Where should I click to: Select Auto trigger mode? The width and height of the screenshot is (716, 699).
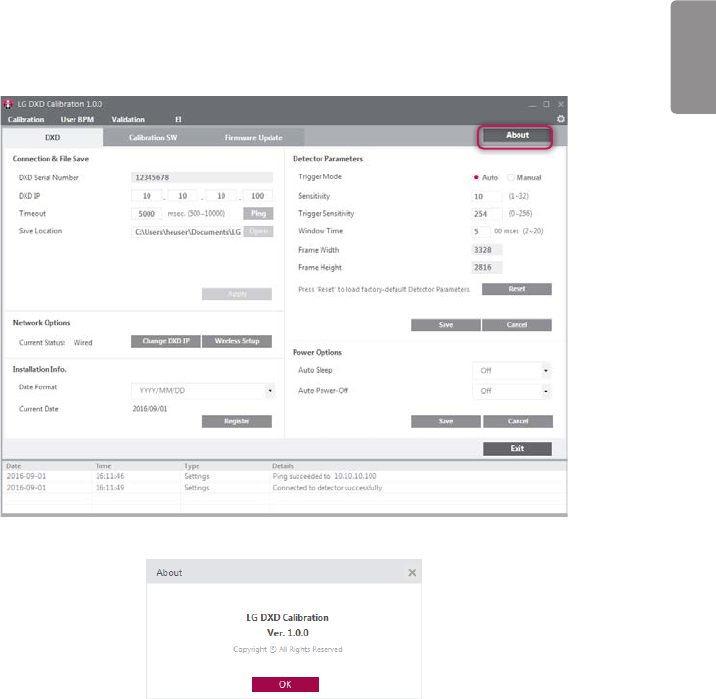(476, 177)
